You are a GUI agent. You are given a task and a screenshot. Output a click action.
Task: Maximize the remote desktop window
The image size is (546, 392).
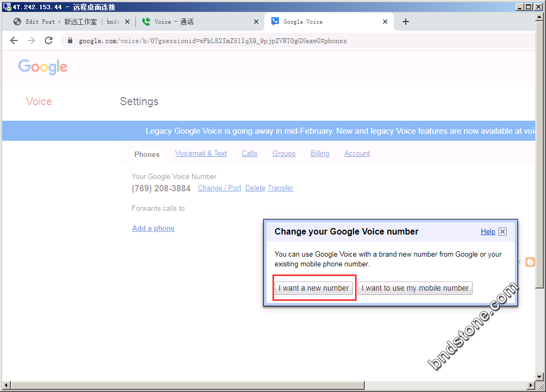tap(528, 6)
